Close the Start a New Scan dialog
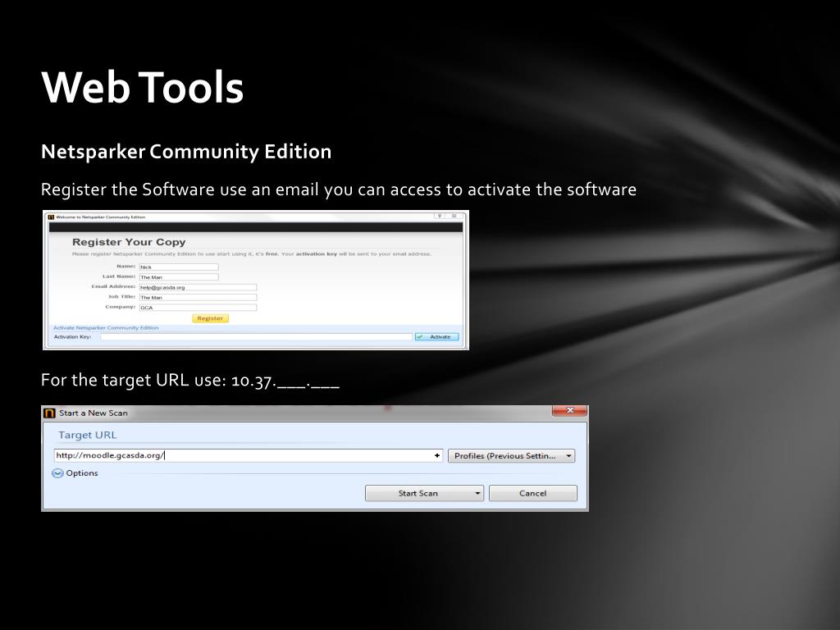The image size is (840, 630). pos(569,410)
